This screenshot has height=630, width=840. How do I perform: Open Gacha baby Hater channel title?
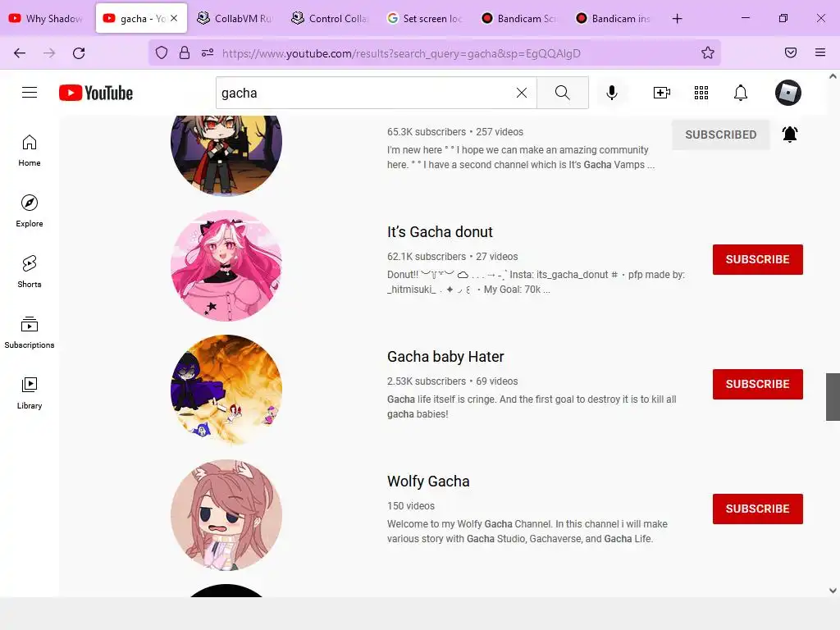[445, 357]
